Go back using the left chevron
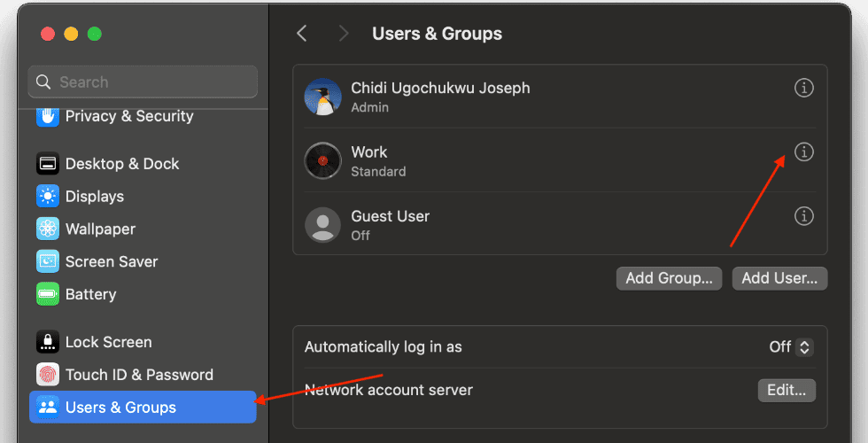868x443 pixels. pyautogui.click(x=302, y=34)
